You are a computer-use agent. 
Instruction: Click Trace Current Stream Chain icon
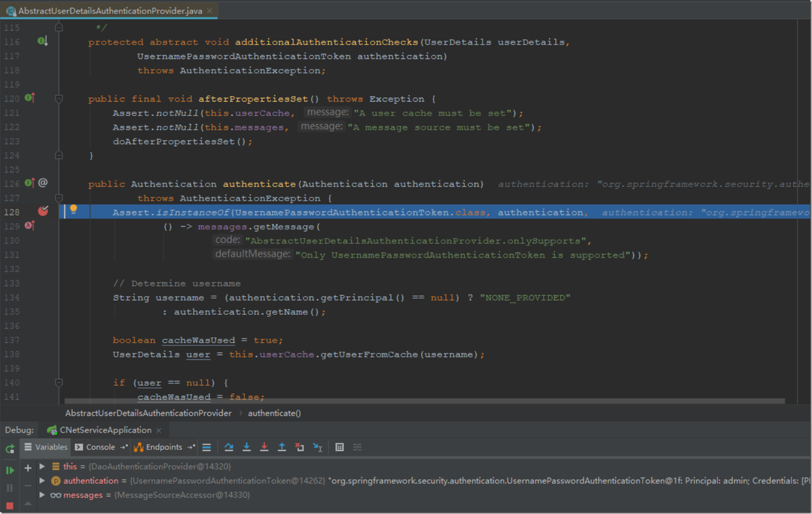[x=357, y=448]
